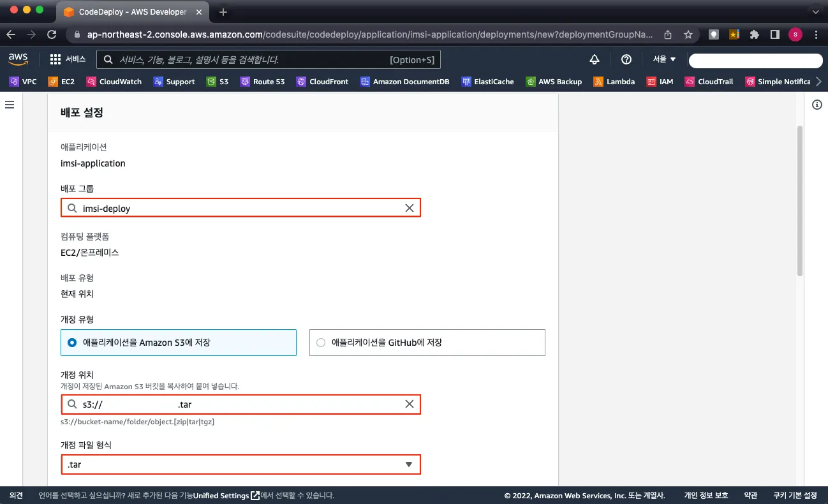
Task: Expand the side navigation hamburger menu
Action: [10, 105]
